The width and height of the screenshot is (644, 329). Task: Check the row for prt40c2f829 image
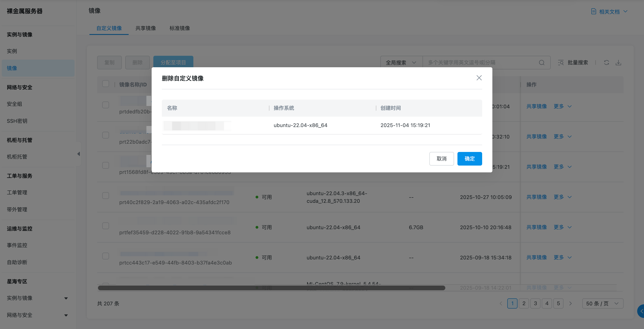pyautogui.click(x=105, y=196)
